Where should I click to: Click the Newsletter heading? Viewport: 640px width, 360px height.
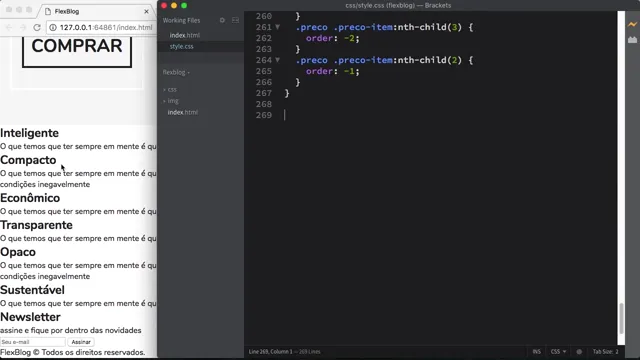[x=30, y=317]
